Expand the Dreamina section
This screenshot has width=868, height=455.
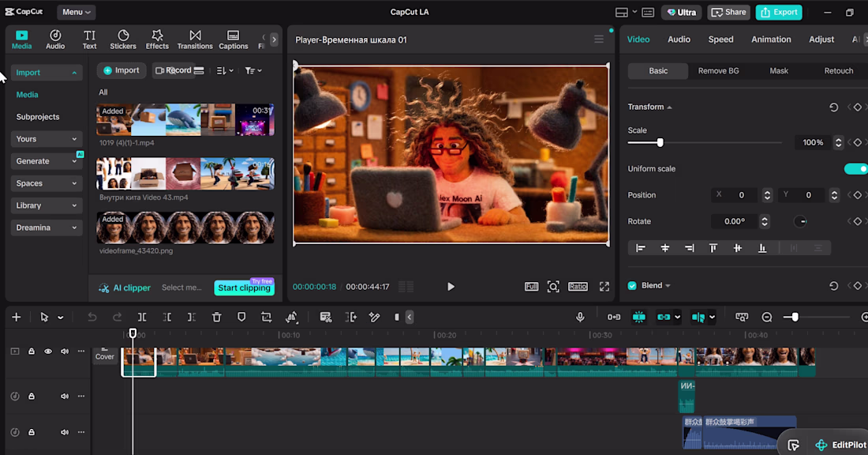click(46, 227)
